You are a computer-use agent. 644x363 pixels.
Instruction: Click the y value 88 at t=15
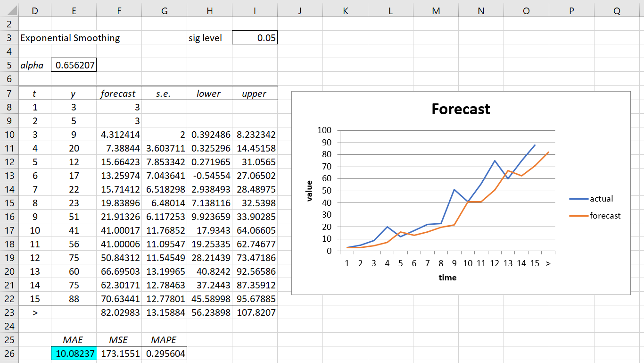(73, 299)
